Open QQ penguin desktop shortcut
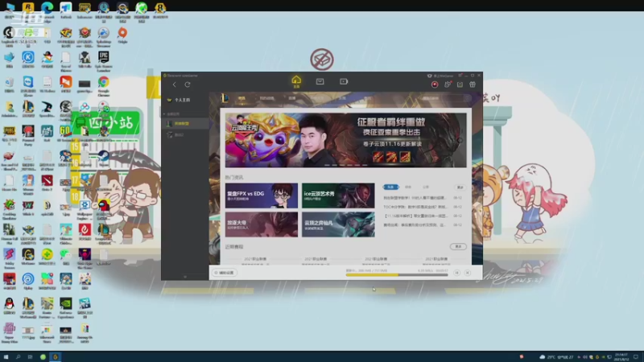This screenshot has height=362, width=644. pyautogui.click(x=9, y=306)
